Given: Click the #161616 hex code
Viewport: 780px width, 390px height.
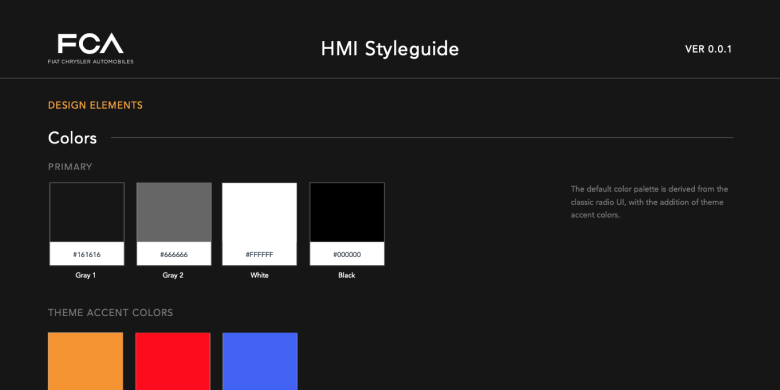Looking at the screenshot, I should 87,255.
